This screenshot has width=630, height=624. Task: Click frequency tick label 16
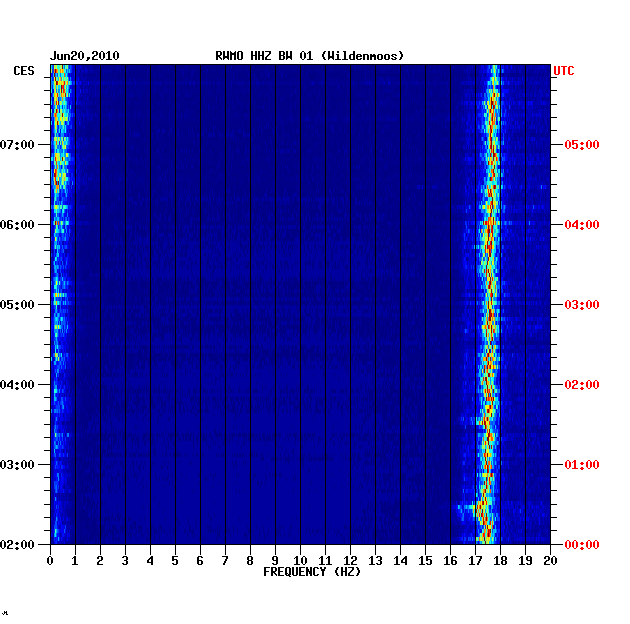[x=450, y=561]
